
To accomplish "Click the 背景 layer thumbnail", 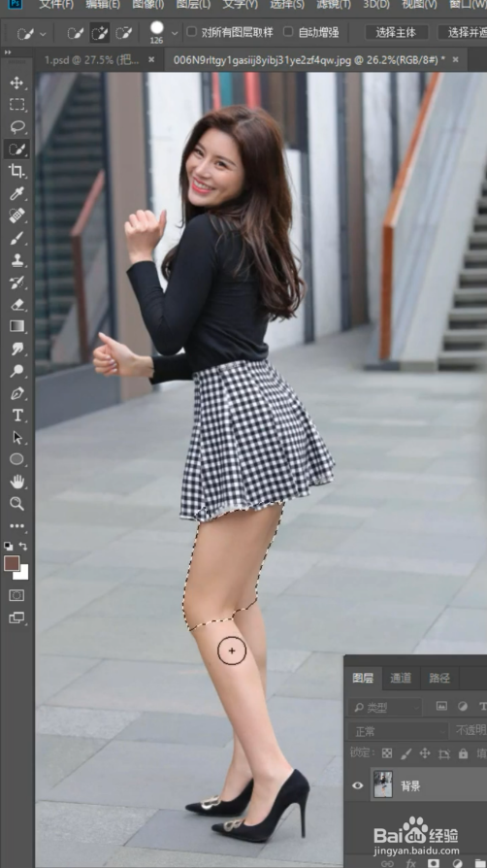I will pyautogui.click(x=383, y=785).
